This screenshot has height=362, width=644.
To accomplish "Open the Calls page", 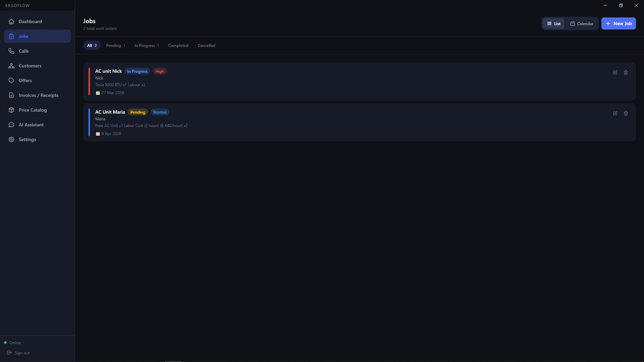I will (x=37, y=51).
